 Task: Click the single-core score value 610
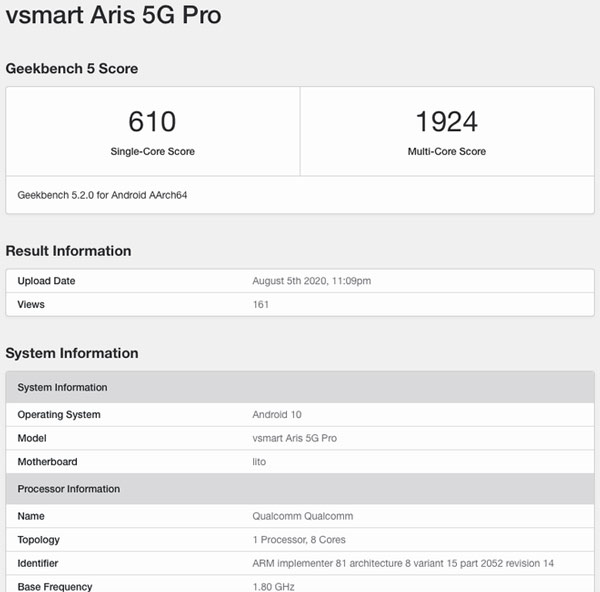(x=152, y=122)
